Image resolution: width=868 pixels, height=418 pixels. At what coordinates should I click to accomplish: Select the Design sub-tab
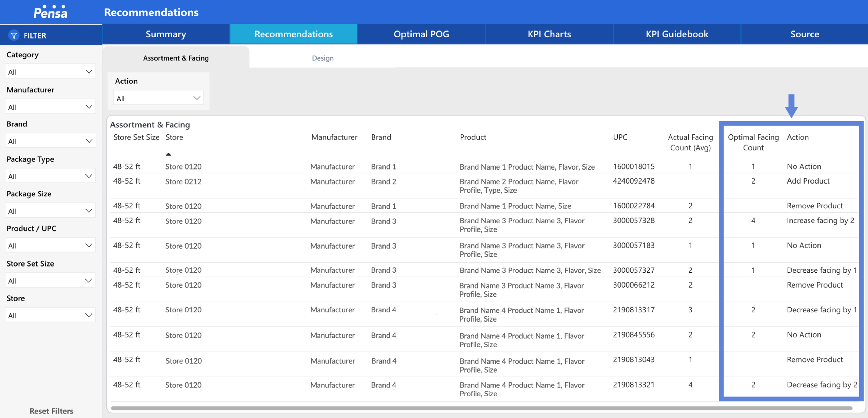coord(322,58)
